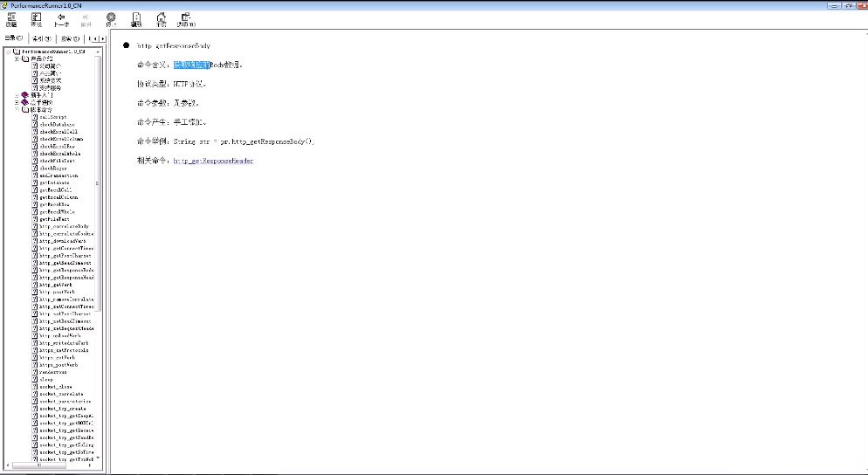Open the checkExcelWhole topic

coord(59,154)
